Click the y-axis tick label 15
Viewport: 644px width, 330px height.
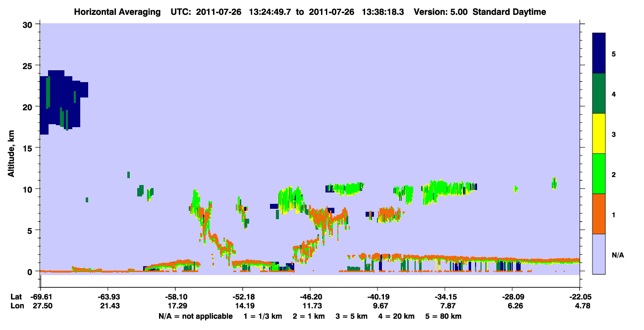29,148
